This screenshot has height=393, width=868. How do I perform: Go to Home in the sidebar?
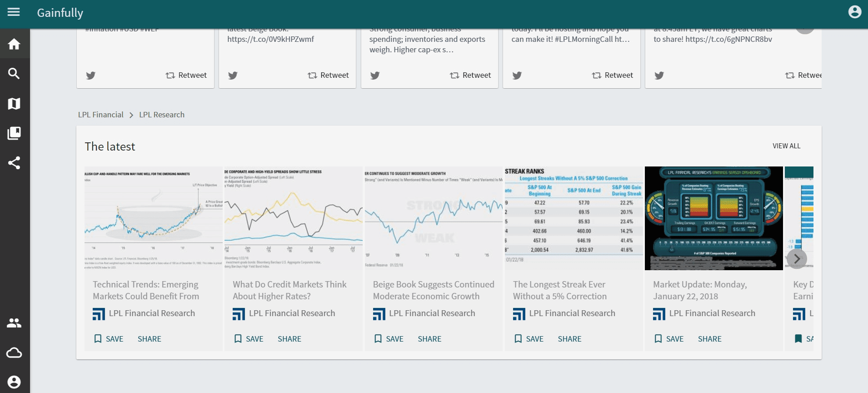click(x=14, y=44)
